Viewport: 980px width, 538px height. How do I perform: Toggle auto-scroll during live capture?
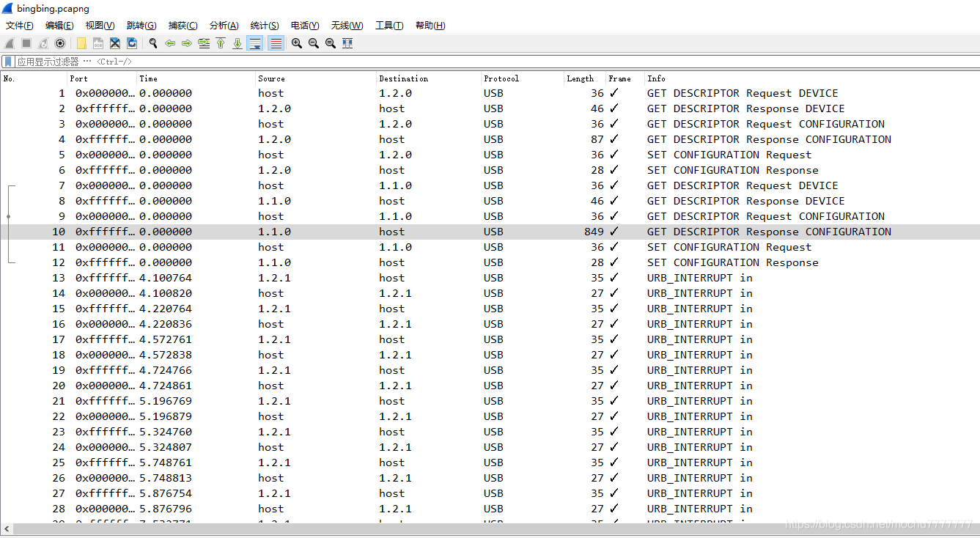pos(255,43)
